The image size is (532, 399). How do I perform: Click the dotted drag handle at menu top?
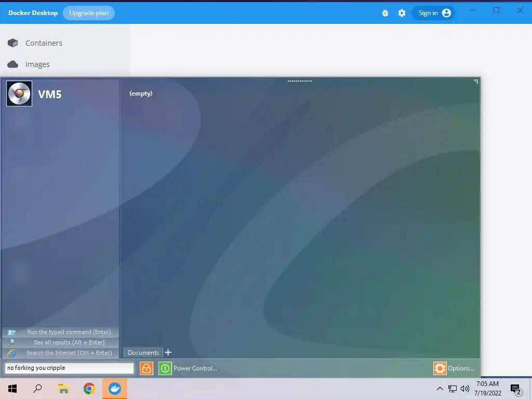tap(300, 81)
